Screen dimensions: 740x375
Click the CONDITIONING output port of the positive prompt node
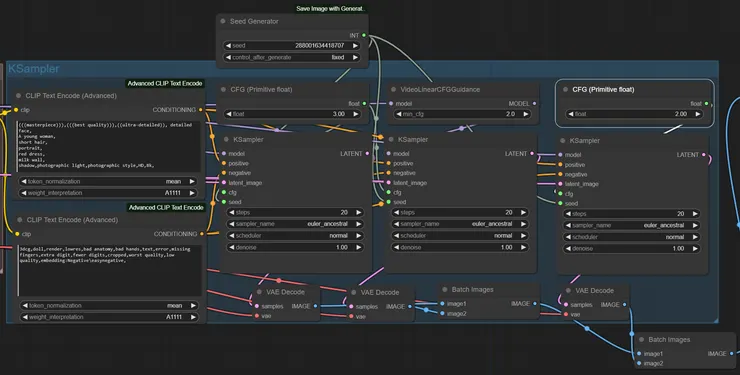pos(201,109)
